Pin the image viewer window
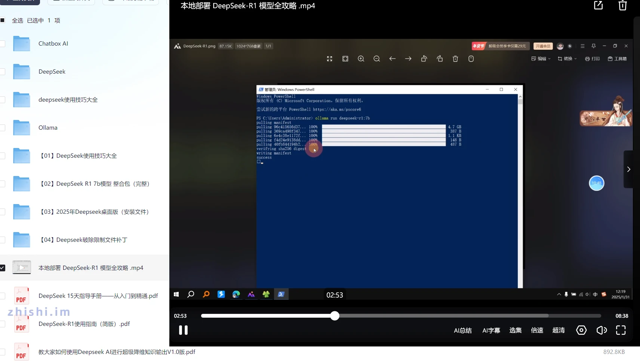The image size is (640, 364). 594,46
